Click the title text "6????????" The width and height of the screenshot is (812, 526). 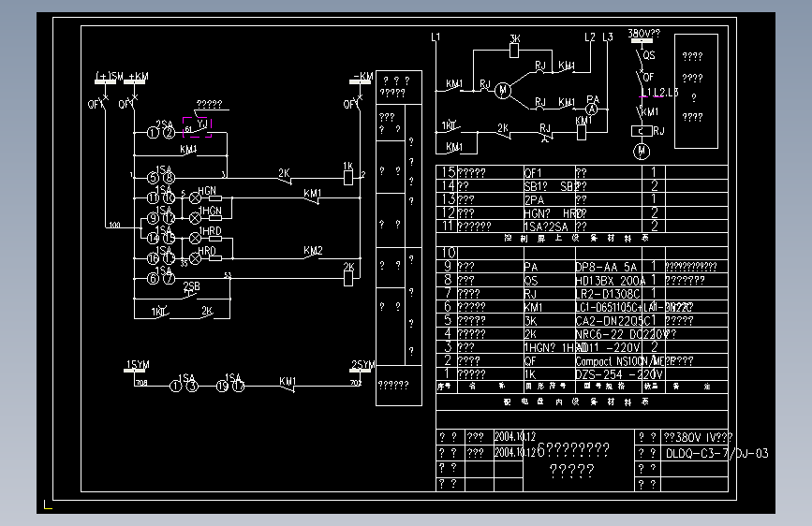tap(573, 449)
